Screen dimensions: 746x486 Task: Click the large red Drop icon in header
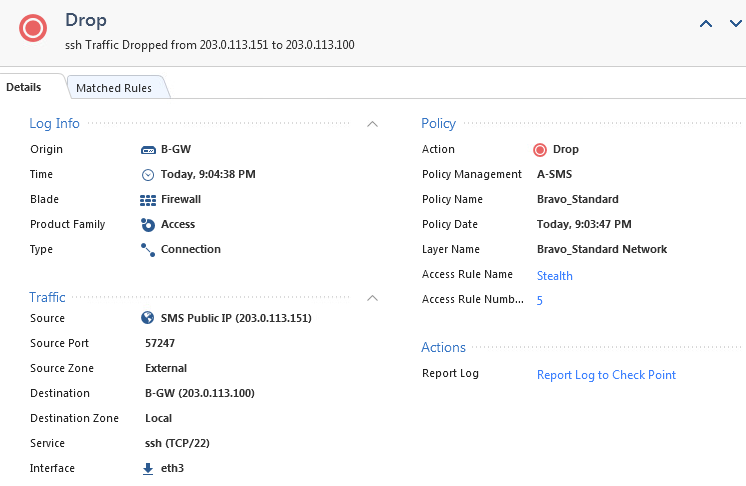coord(33,28)
